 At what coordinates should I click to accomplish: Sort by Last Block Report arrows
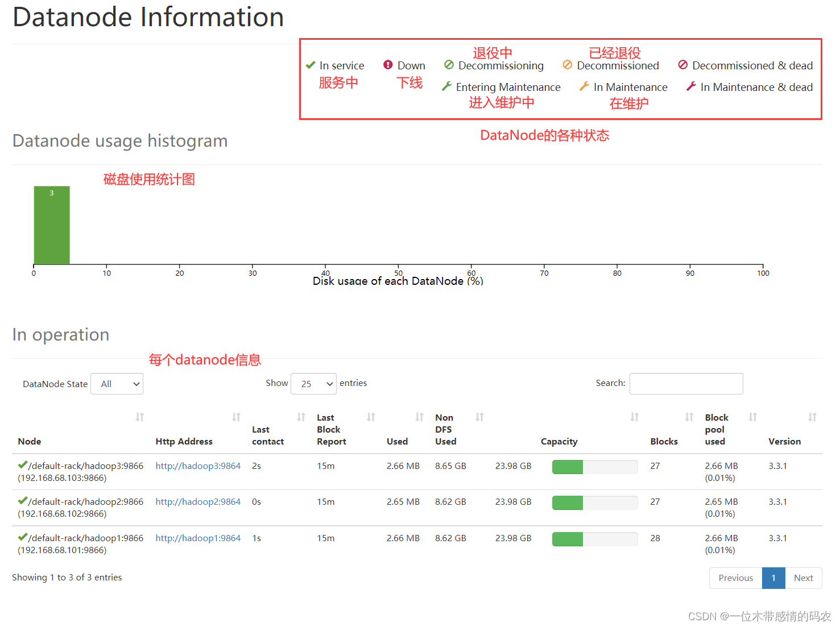(x=371, y=417)
